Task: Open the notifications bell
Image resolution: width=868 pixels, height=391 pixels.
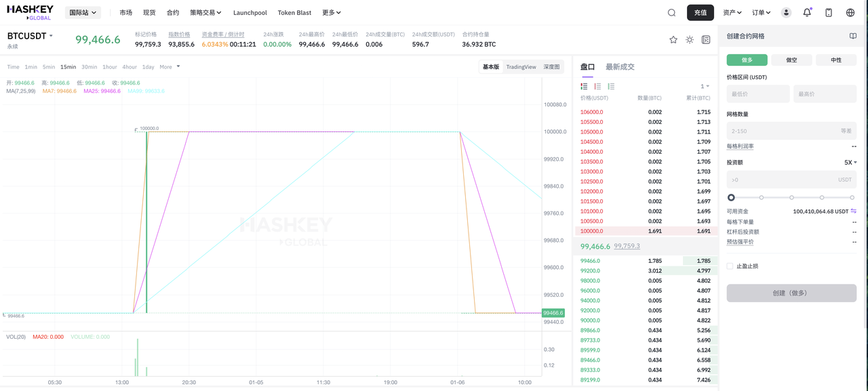Action: pyautogui.click(x=807, y=12)
